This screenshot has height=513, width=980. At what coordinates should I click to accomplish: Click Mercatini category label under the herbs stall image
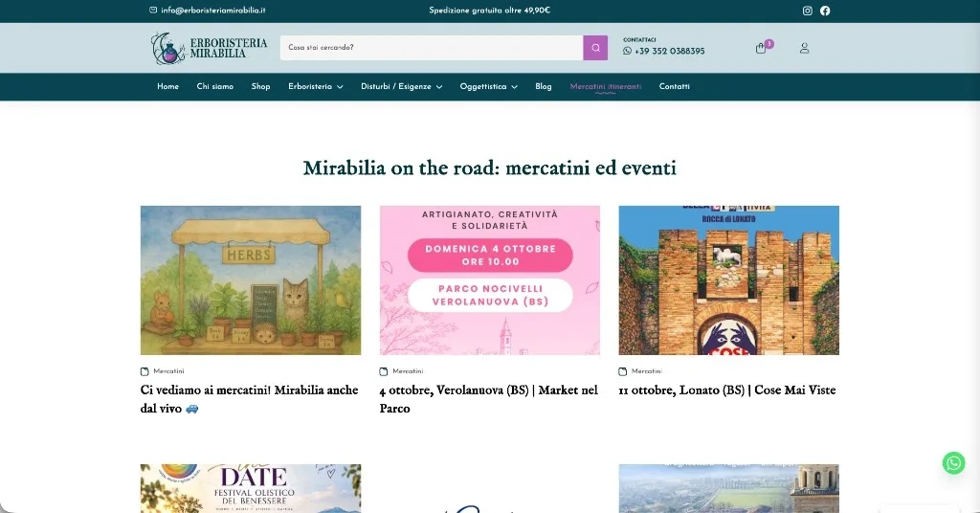pos(168,371)
